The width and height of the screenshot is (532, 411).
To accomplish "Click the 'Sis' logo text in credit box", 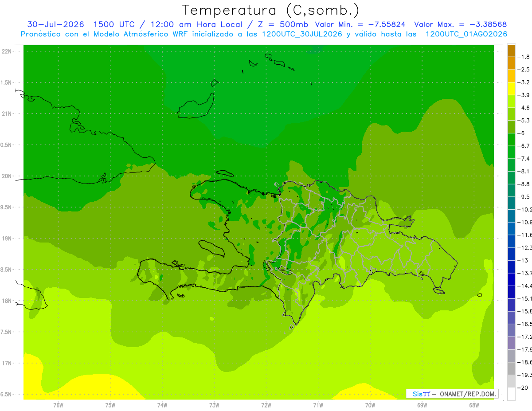I will pyautogui.click(x=417, y=394).
